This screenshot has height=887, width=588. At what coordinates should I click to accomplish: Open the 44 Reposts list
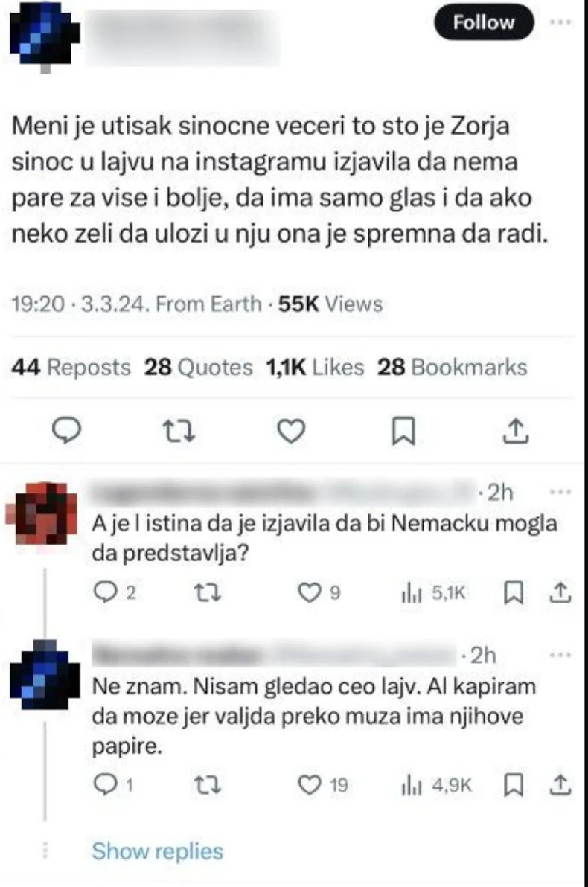point(71,367)
